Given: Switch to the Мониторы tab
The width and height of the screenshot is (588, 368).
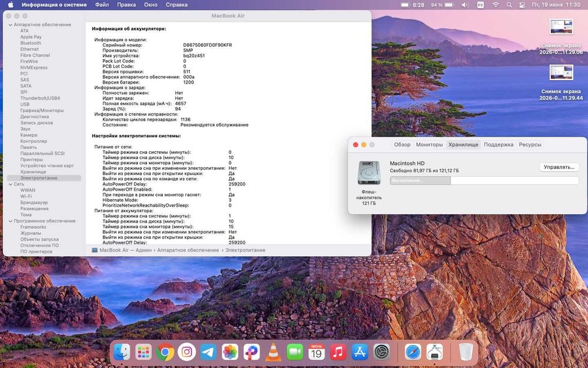Looking at the screenshot, I should coord(429,145).
